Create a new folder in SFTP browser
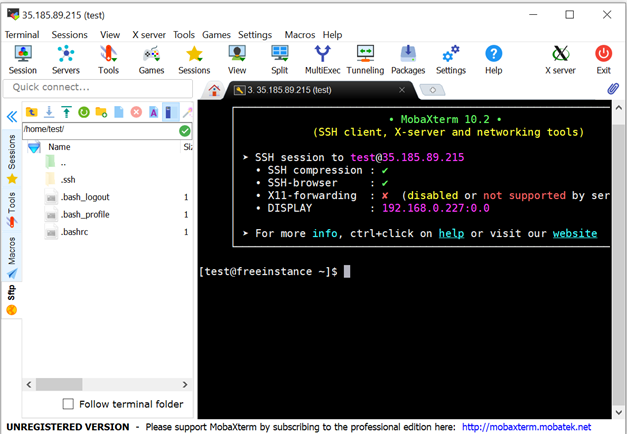 pos(101,112)
